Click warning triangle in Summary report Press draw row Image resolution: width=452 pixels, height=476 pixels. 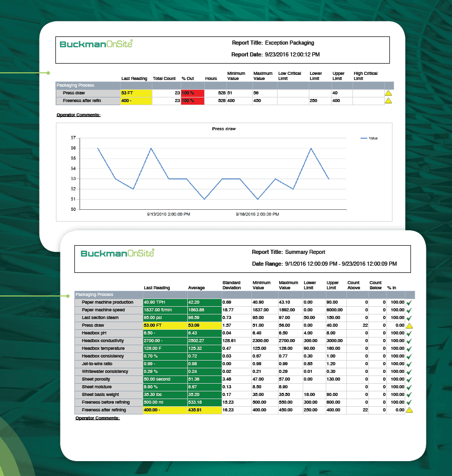pos(409,326)
